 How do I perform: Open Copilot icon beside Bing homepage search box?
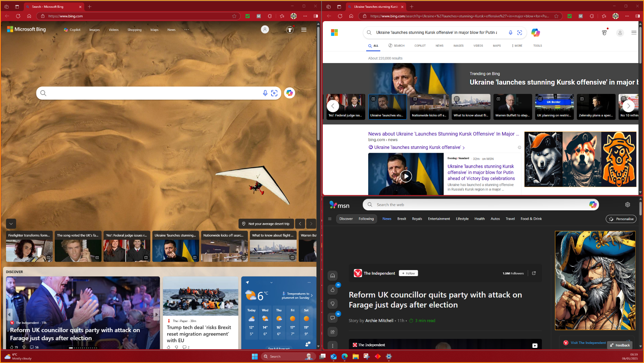[x=290, y=93]
